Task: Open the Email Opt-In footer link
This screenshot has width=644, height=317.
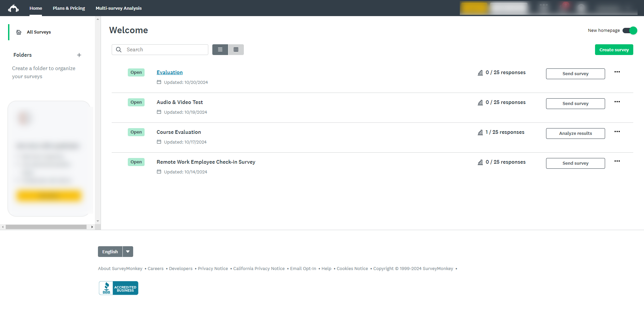Action: tap(303, 269)
